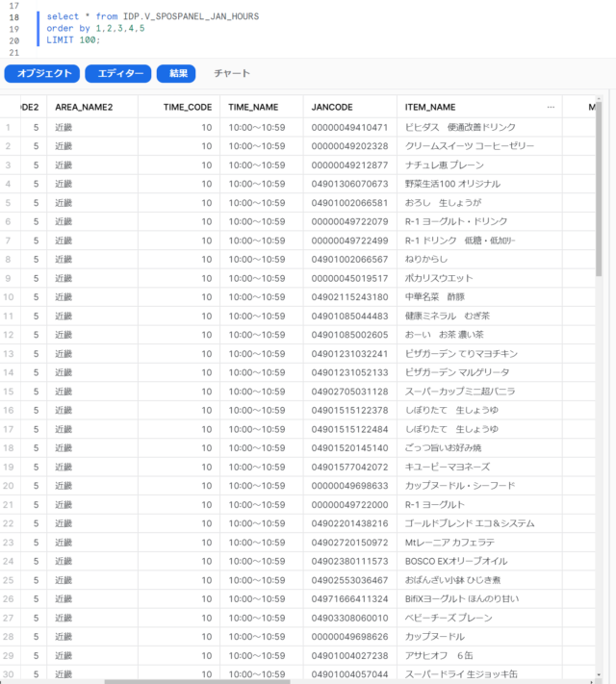Select cell ベビーチーズ プレーン
The width and height of the screenshot is (616, 684).
coord(479,618)
